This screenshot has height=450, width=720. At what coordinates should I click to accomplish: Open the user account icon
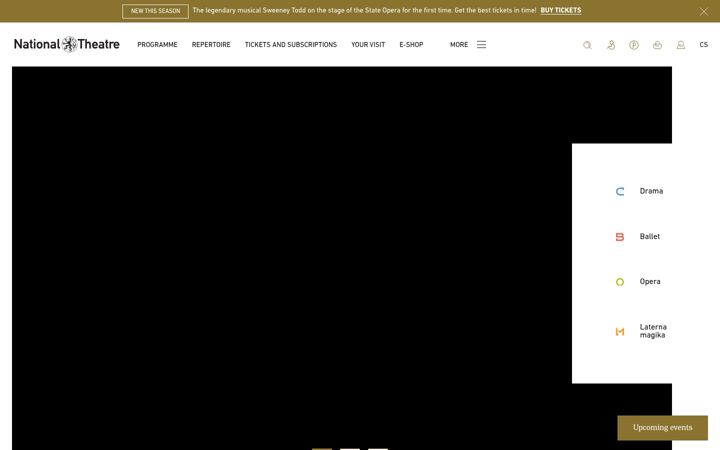pyautogui.click(x=681, y=45)
